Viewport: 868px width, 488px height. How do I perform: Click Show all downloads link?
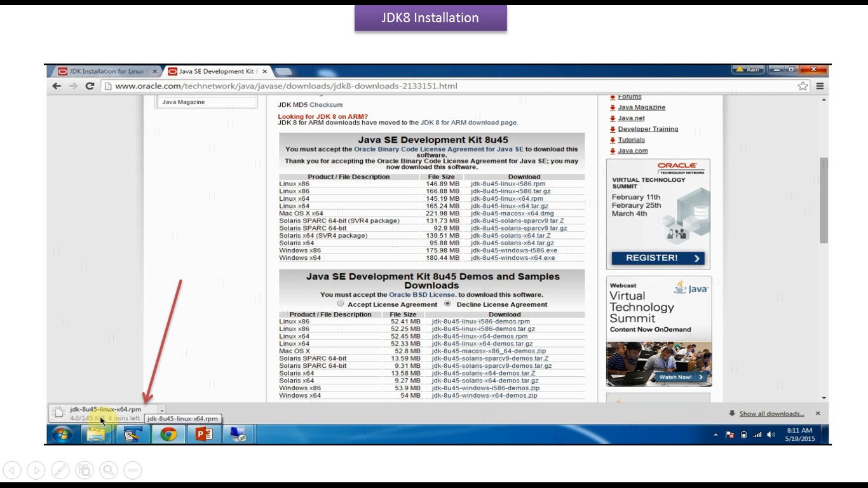[x=771, y=414]
